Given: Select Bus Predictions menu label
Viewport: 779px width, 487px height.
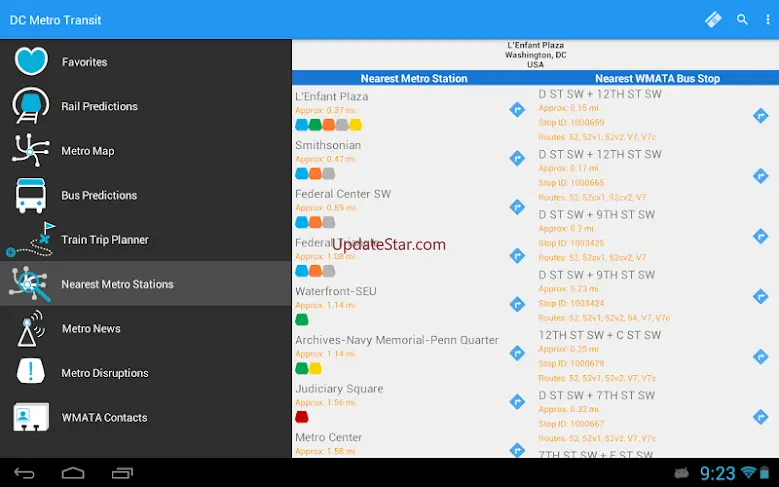Looking at the screenshot, I should [x=99, y=195].
